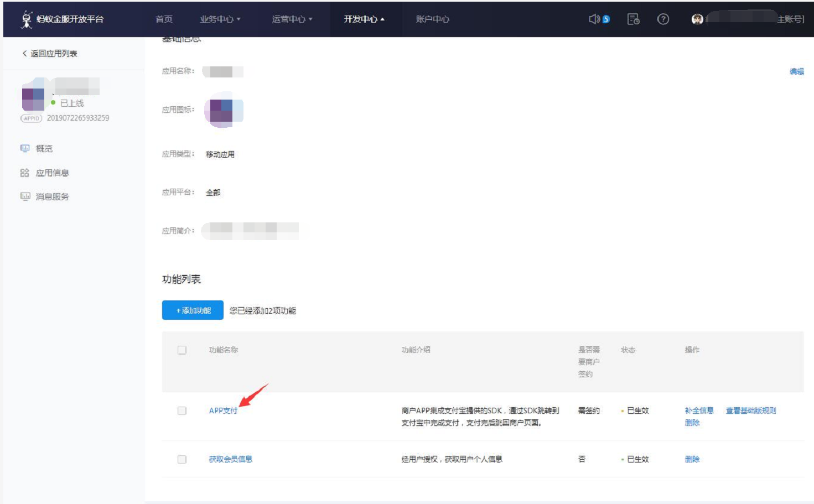This screenshot has height=504, width=814.
Task: Select all functions with header checkbox
Action: 182,350
